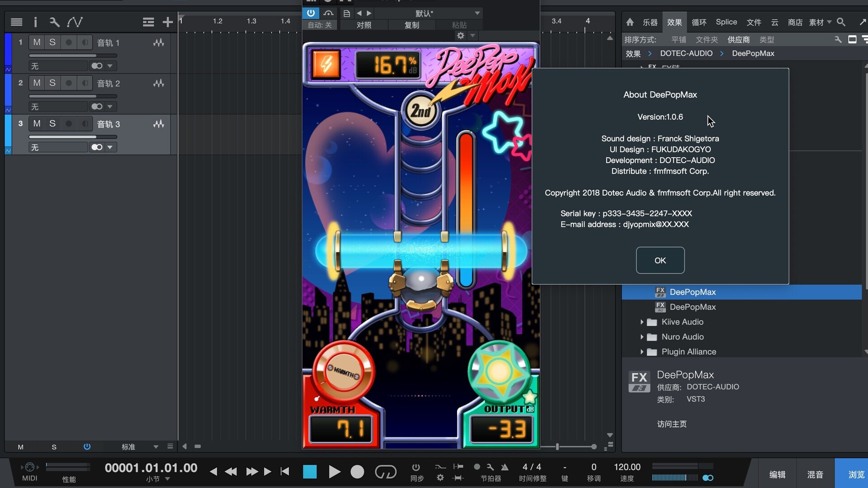
Task: Click OK in About DeePopMax dialog
Action: pyautogui.click(x=660, y=260)
